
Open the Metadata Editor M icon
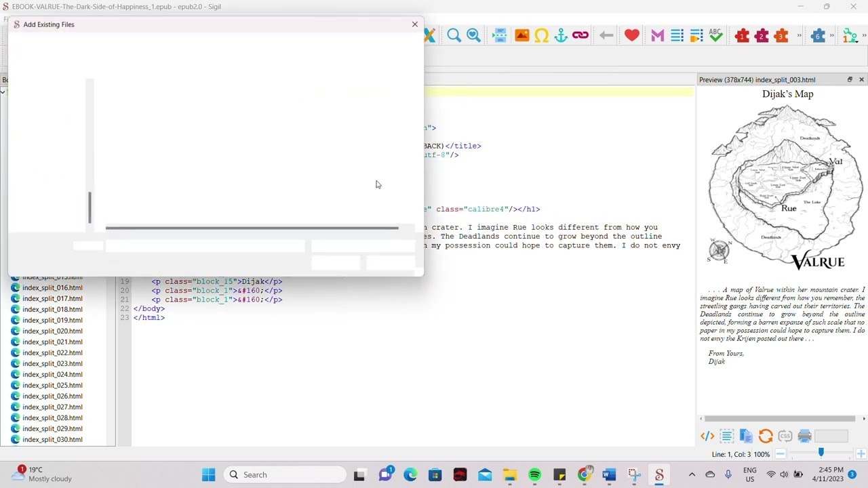pyautogui.click(x=657, y=35)
